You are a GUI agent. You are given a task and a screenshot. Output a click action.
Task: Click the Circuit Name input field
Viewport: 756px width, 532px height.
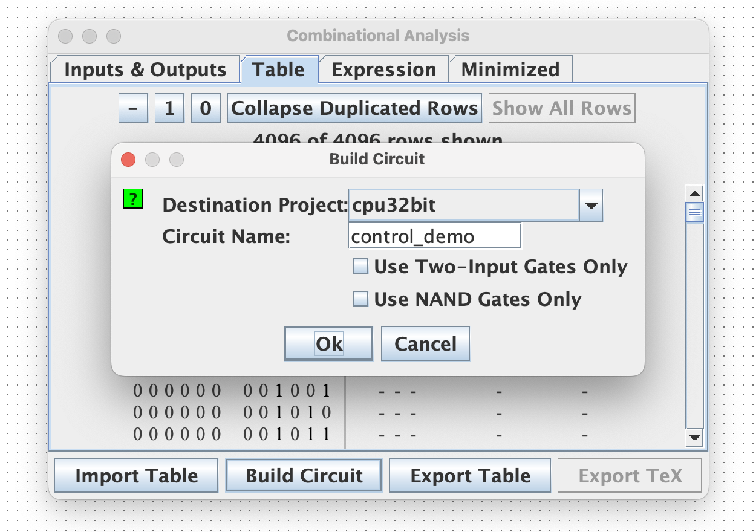(x=435, y=236)
